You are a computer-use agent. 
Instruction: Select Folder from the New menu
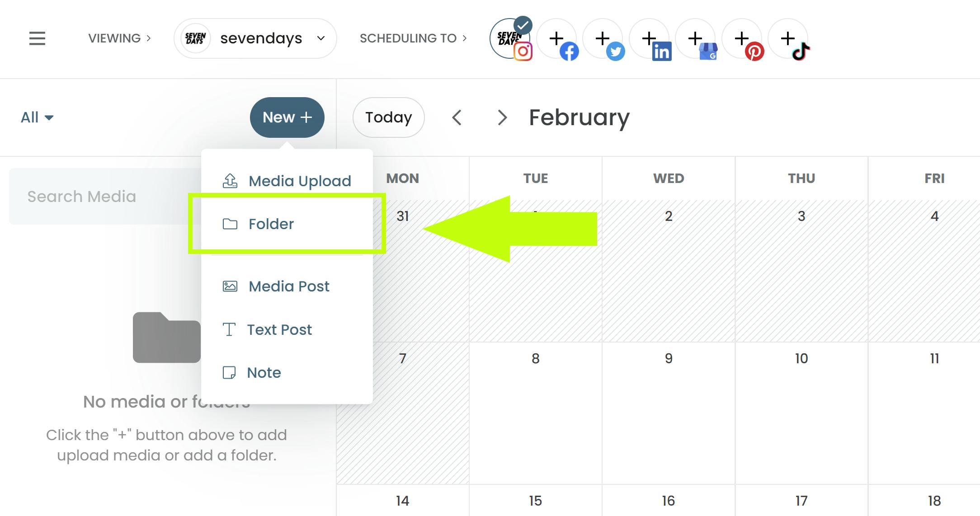coord(287,224)
